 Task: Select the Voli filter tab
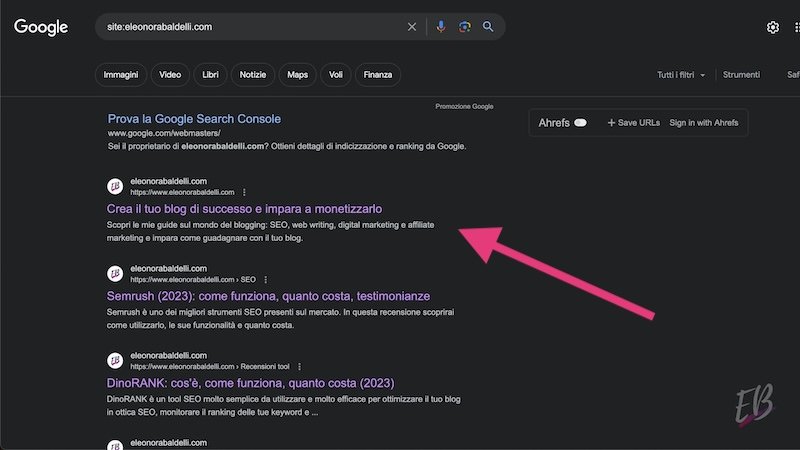coord(336,75)
